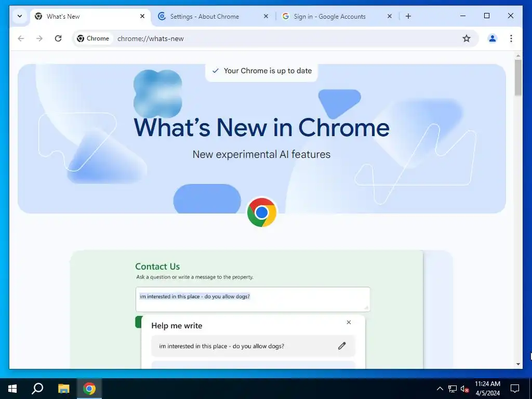Click the page vertical scrollbar thumb
The height and width of the screenshot is (399, 532).
tap(518, 77)
